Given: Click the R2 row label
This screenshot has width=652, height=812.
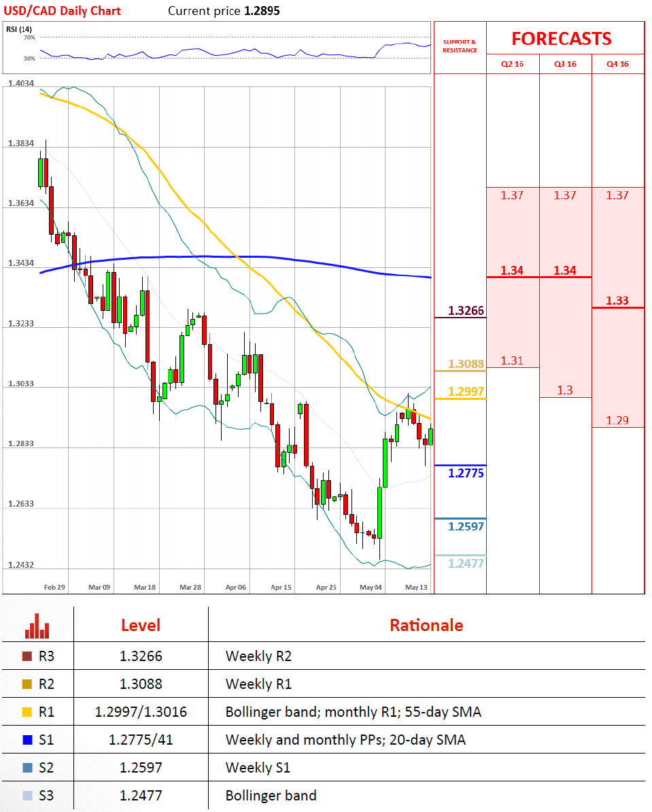Looking at the screenshot, I should click(47, 684).
